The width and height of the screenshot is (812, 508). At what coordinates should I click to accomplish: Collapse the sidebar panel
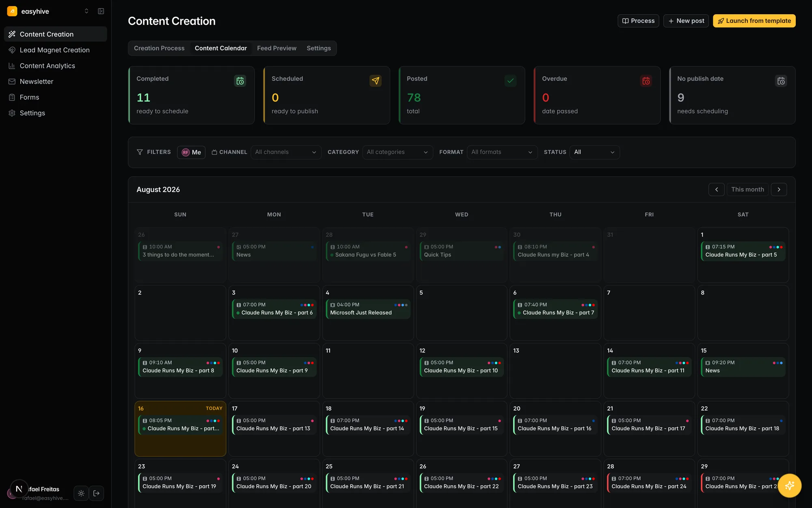101,11
